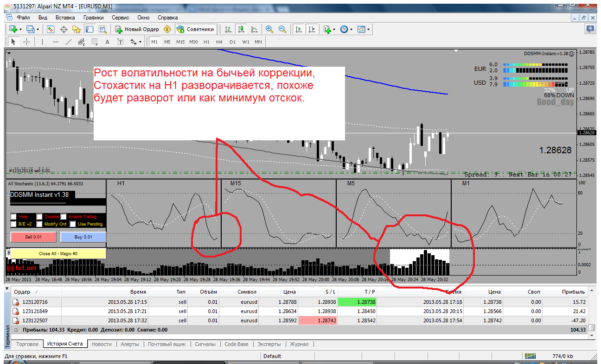
Task: Toggle the Navigator folder-star icon
Action: [x=77, y=29]
